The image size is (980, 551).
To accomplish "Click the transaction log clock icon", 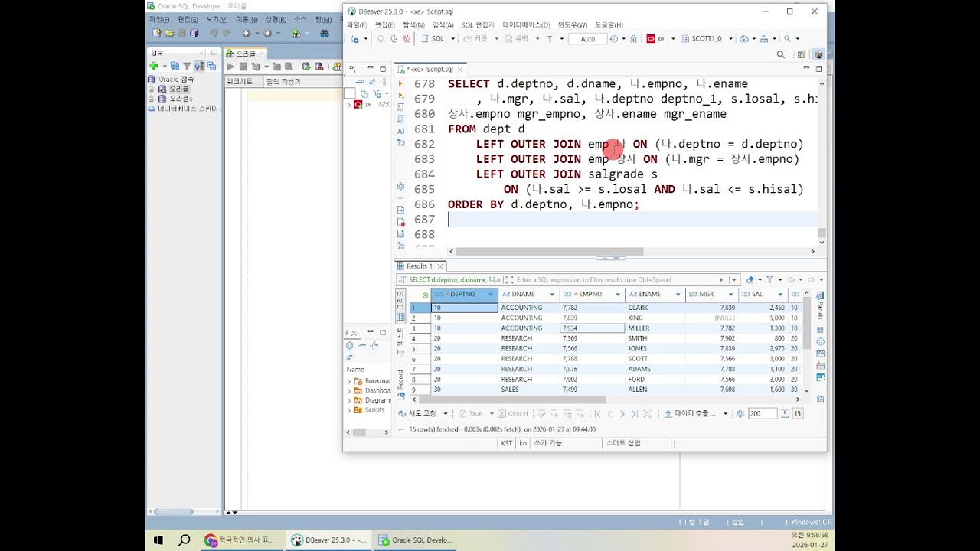I will (613, 38).
